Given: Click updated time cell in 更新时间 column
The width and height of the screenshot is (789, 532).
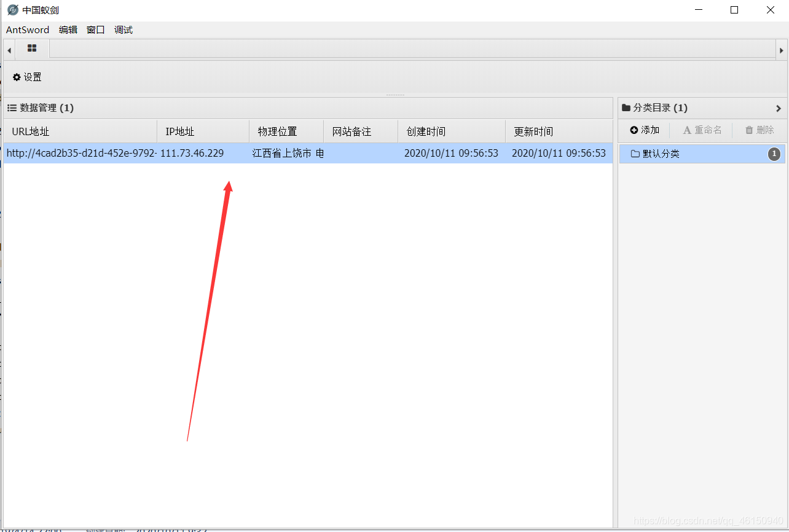Looking at the screenshot, I should pyautogui.click(x=559, y=153).
